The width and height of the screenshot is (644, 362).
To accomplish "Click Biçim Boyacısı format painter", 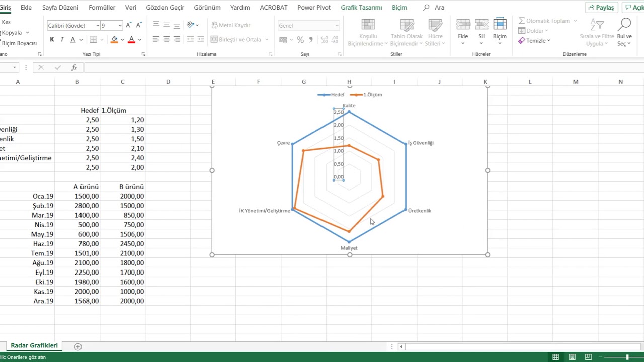I will [x=19, y=43].
